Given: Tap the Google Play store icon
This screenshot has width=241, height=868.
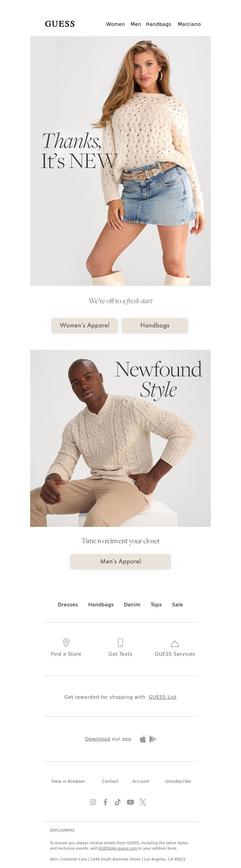Looking at the screenshot, I should [153, 739].
